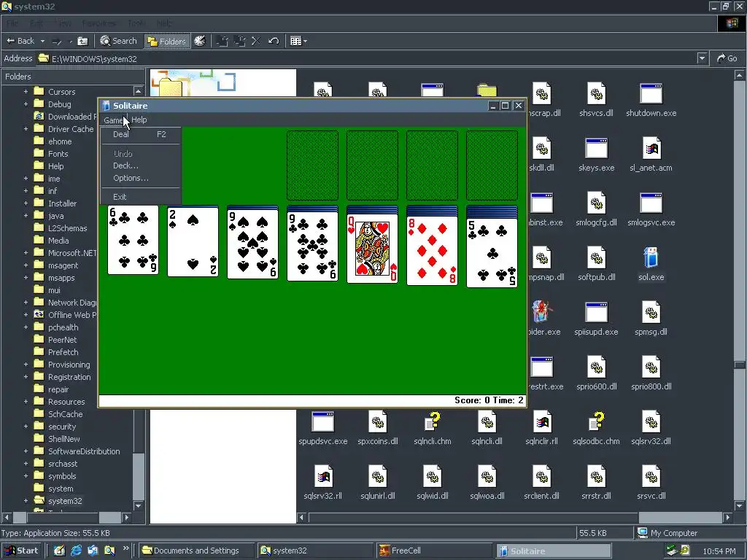Click the Delete toolbar icon in Explorer
This screenshot has height=560, width=747.
pyautogui.click(x=256, y=41)
